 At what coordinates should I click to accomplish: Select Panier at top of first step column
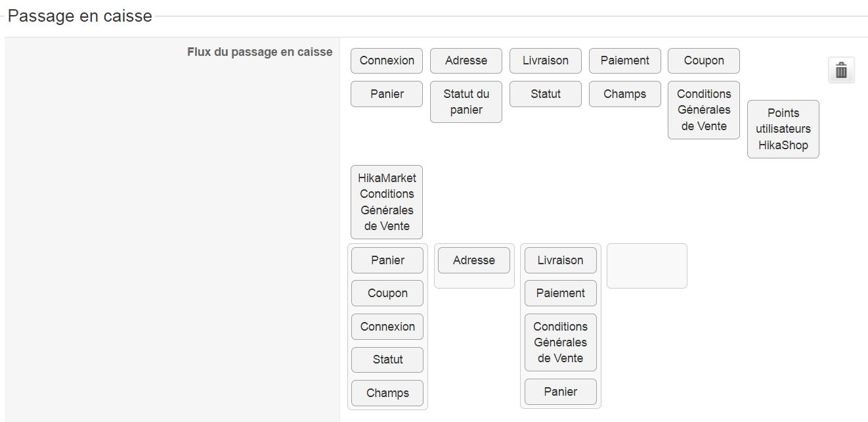click(x=387, y=260)
